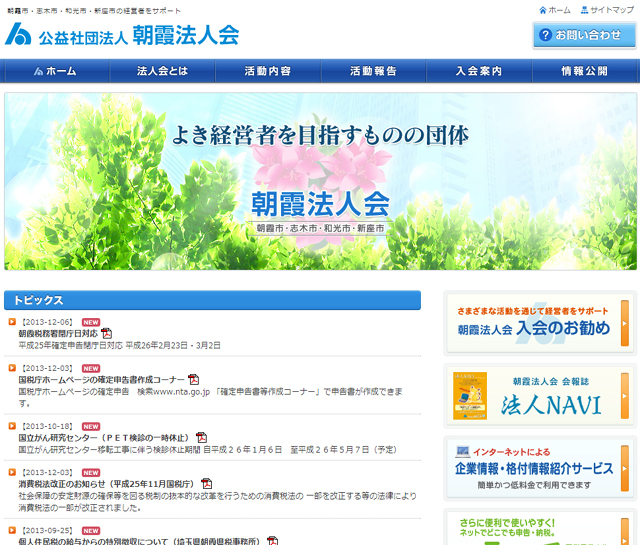Open the PDF icon for 国立がん研究センター
Screen dimensions: 640x545
[x=201, y=437]
